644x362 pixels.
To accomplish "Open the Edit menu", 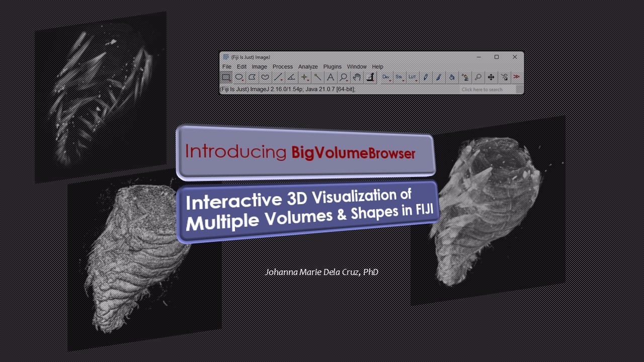I will (x=242, y=66).
